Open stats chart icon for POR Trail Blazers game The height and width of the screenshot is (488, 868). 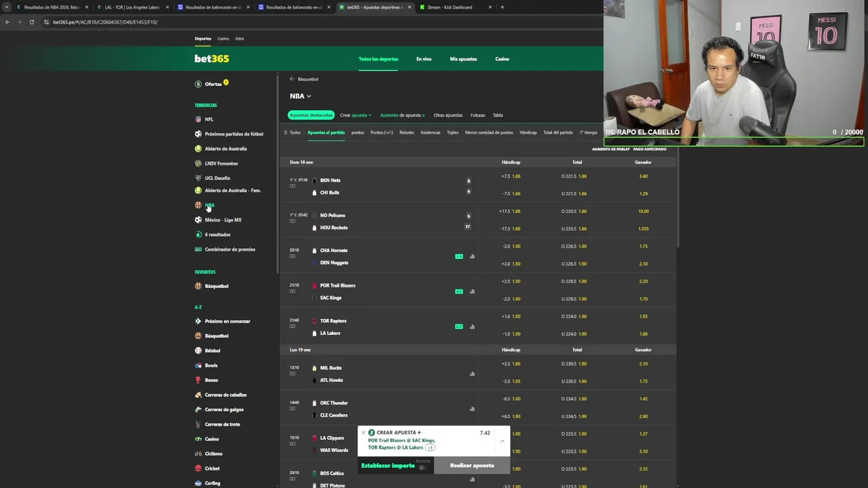pyautogui.click(x=472, y=291)
